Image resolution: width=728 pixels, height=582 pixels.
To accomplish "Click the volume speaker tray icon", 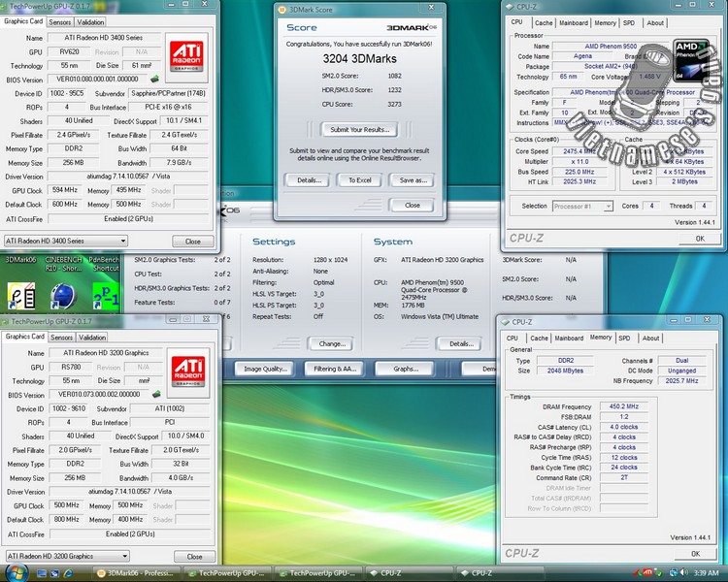I will 684,573.
